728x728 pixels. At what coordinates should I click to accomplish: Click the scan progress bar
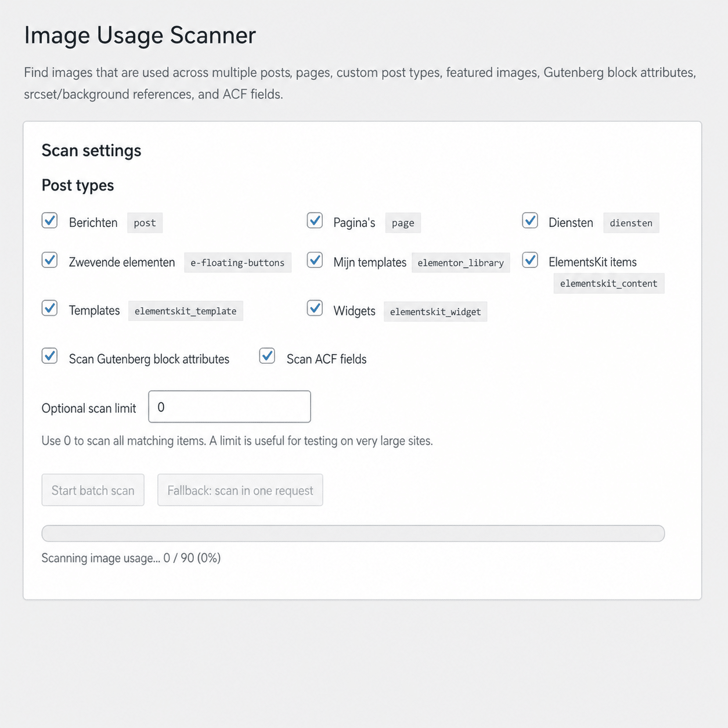click(353, 534)
